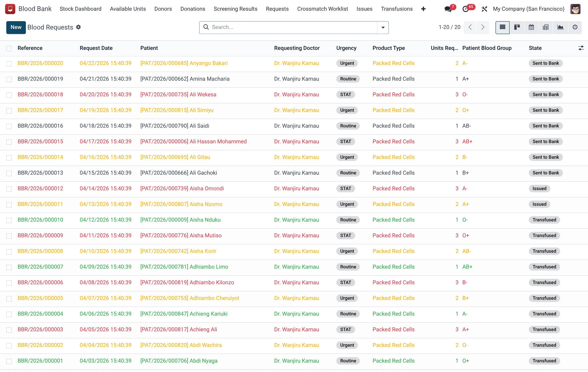Sort by the Urgency column header
The height and width of the screenshot is (372, 588).
(346, 48)
